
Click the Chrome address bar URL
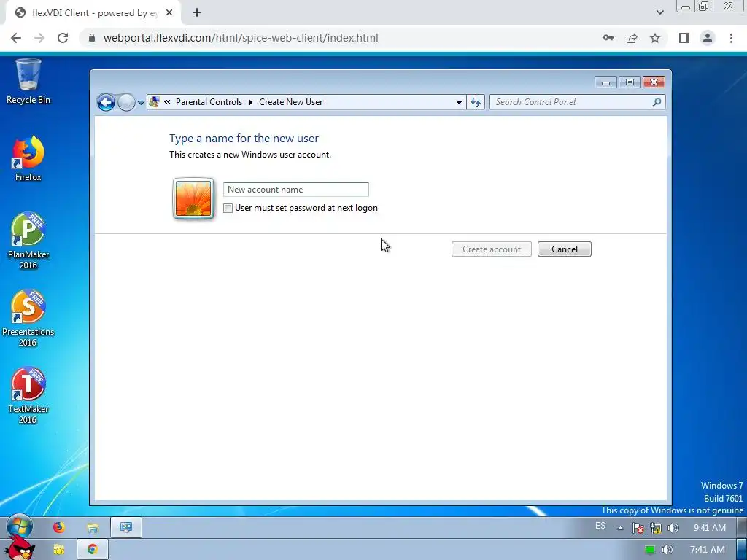(241, 38)
